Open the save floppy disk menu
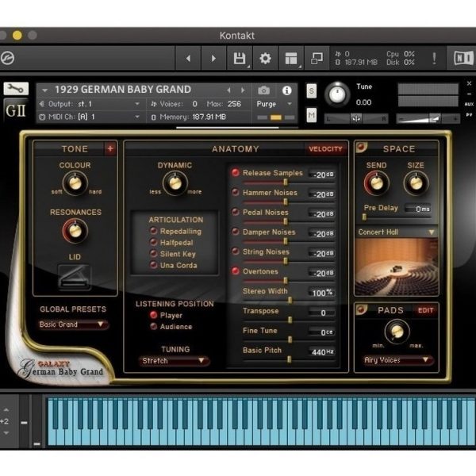476x476 pixels. point(240,58)
